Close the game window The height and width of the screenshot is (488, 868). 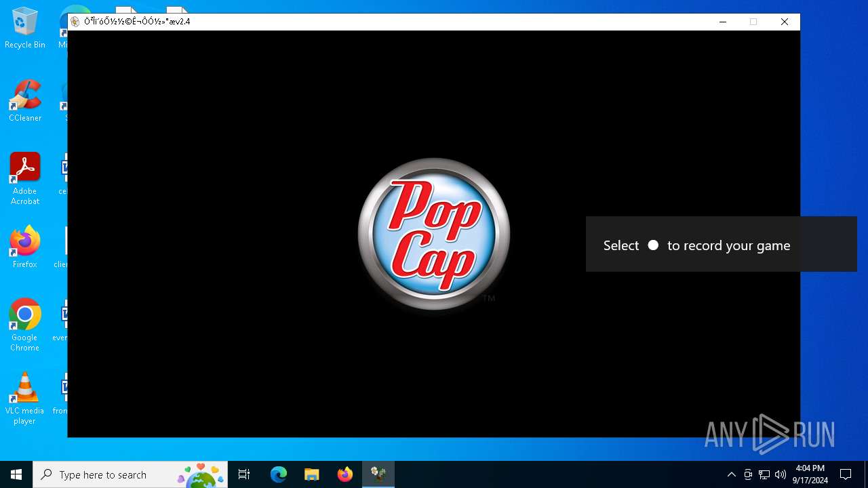point(785,22)
